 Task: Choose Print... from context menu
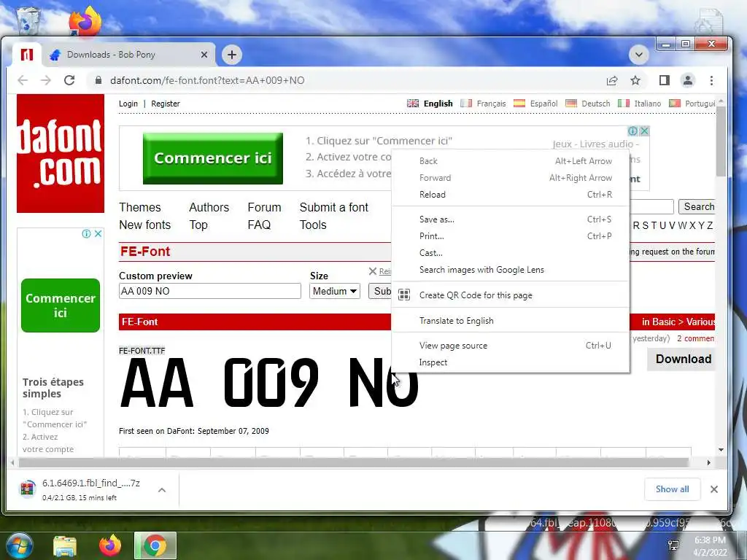click(510, 236)
